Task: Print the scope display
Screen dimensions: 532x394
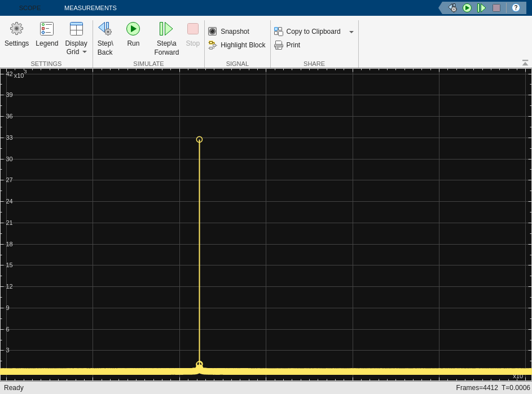Action: [288, 45]
